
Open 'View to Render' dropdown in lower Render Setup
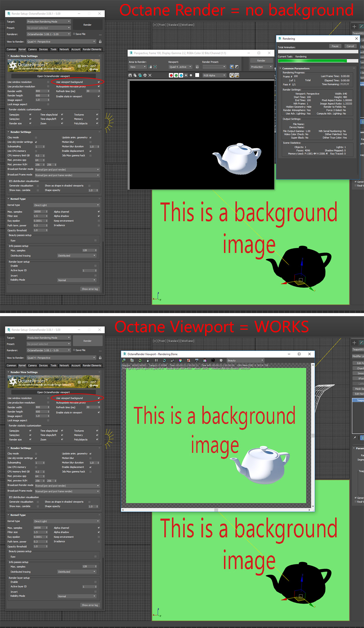tap(61, 358)
